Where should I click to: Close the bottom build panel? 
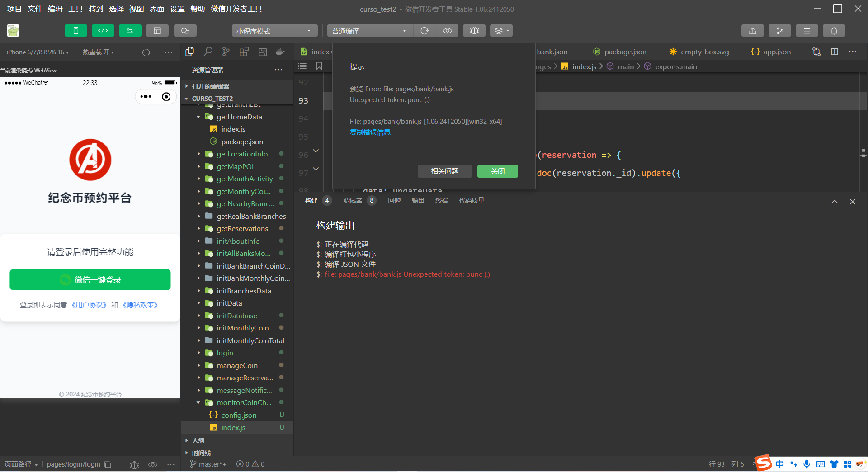click(x=853, y=202)
